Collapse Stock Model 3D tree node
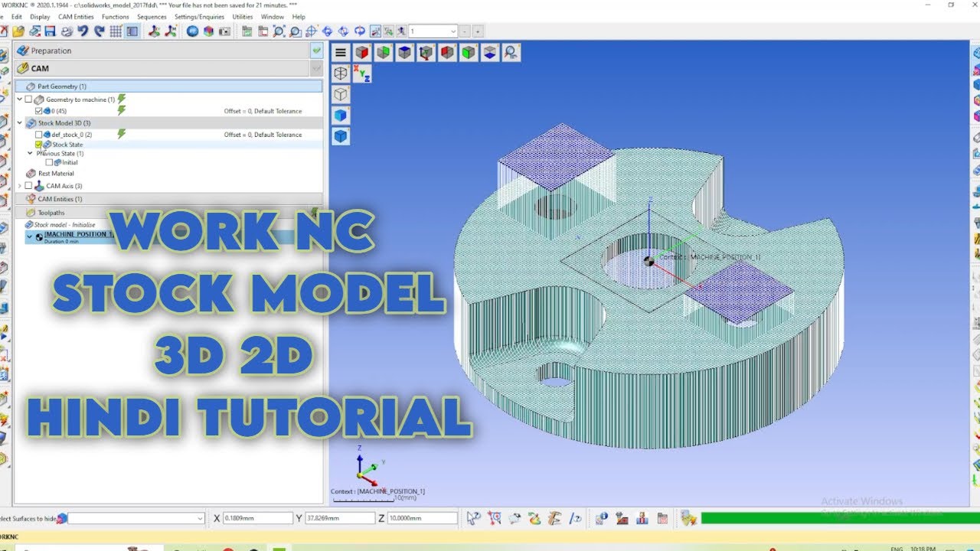This screenshot has height=551, width=980. (20, 122)
